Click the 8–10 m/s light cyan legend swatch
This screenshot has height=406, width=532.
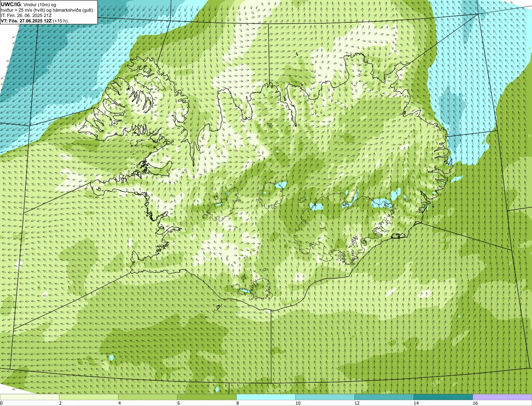[x=266, y=397]
